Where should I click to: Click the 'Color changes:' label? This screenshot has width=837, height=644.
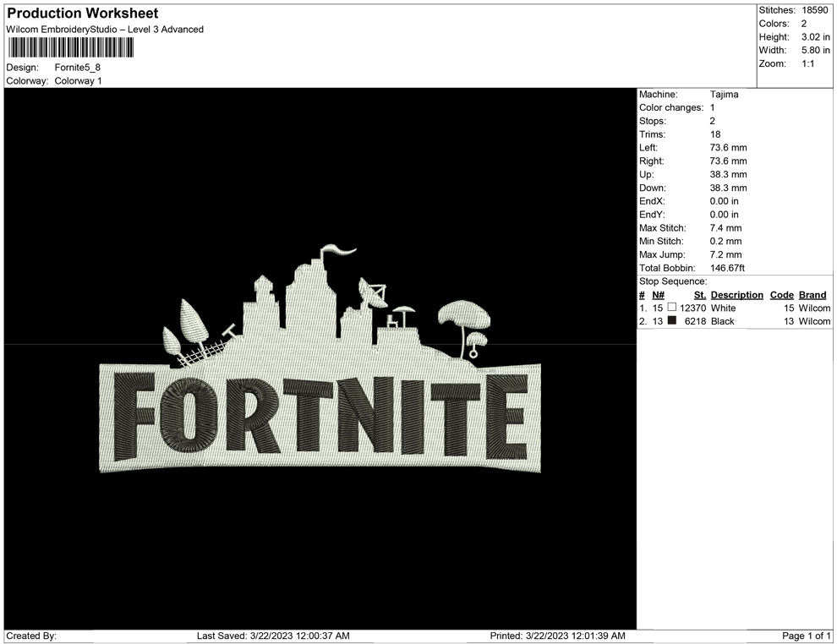(671, 107)
